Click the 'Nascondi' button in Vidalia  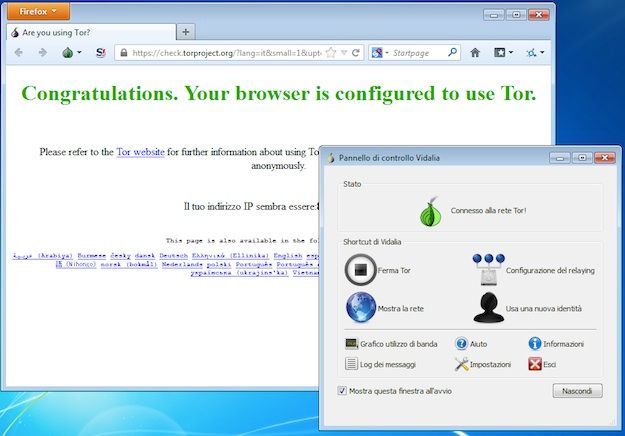pyautogui.click(x=577, y=391)
